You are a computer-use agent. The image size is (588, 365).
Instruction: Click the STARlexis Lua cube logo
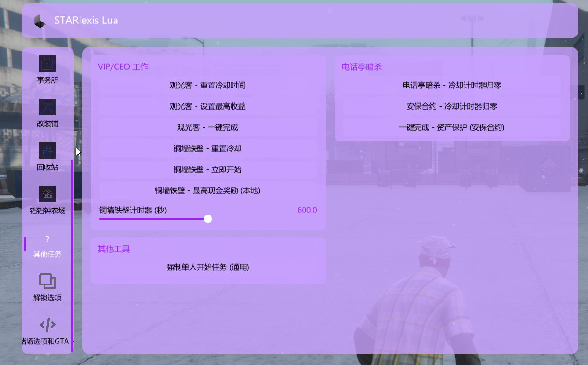click(40, 21)
